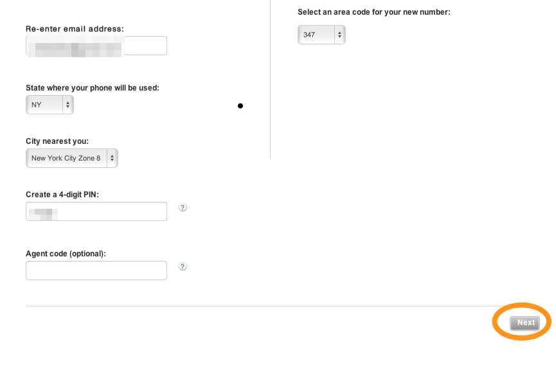Click the arrows on the 347 area code selector

coord(339,35)
